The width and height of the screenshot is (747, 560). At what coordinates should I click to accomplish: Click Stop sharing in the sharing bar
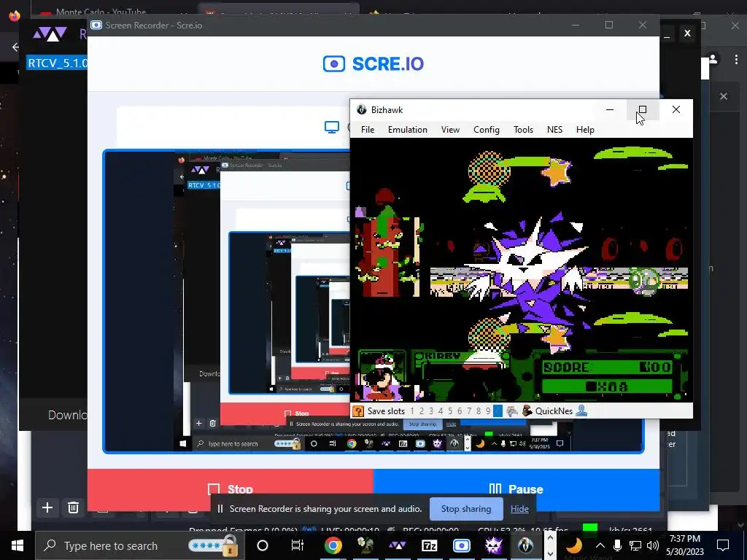tap(466, 509)
